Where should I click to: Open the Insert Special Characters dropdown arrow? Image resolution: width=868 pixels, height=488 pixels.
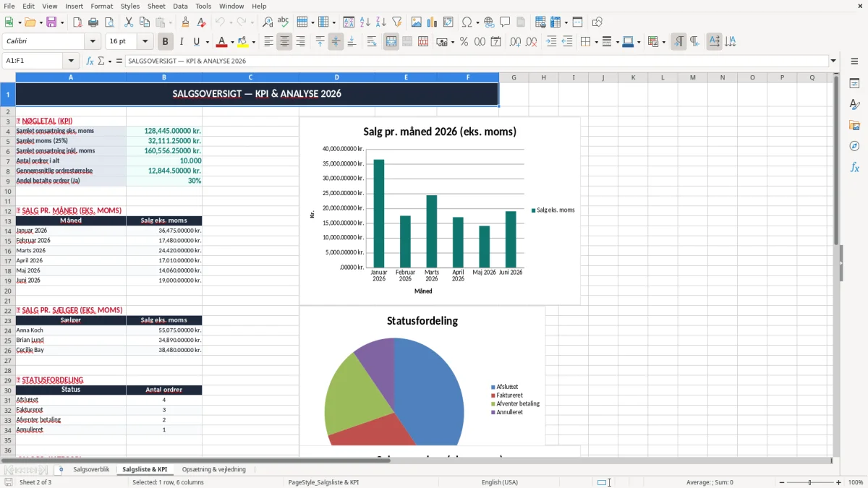[478, 22]
